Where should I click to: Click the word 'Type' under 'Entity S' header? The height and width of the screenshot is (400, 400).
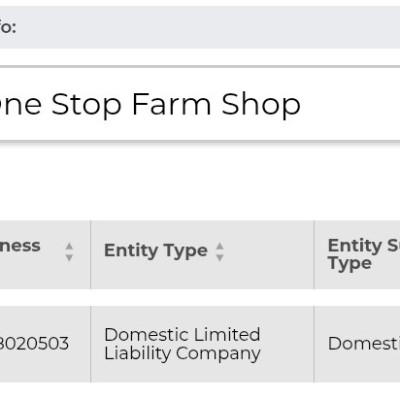point(350,264)
